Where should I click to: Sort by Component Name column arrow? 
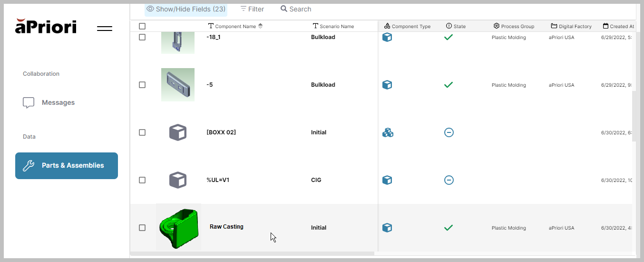tap(260, 26)
